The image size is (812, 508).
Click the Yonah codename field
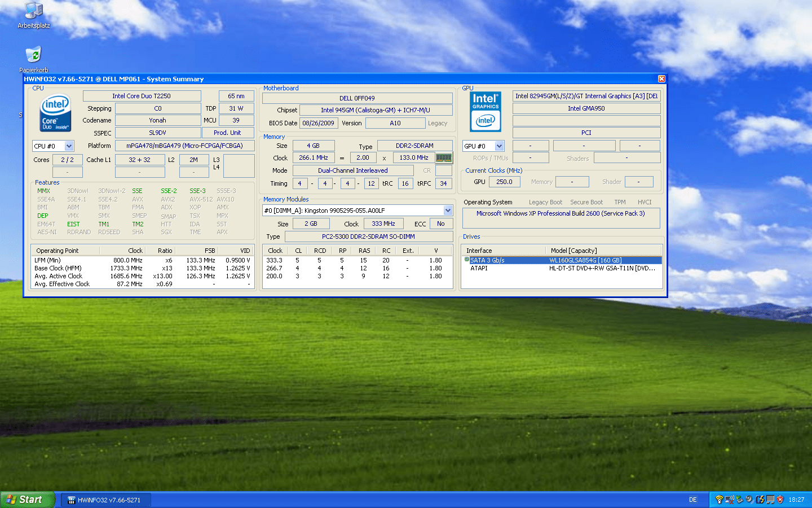[158, 120]
